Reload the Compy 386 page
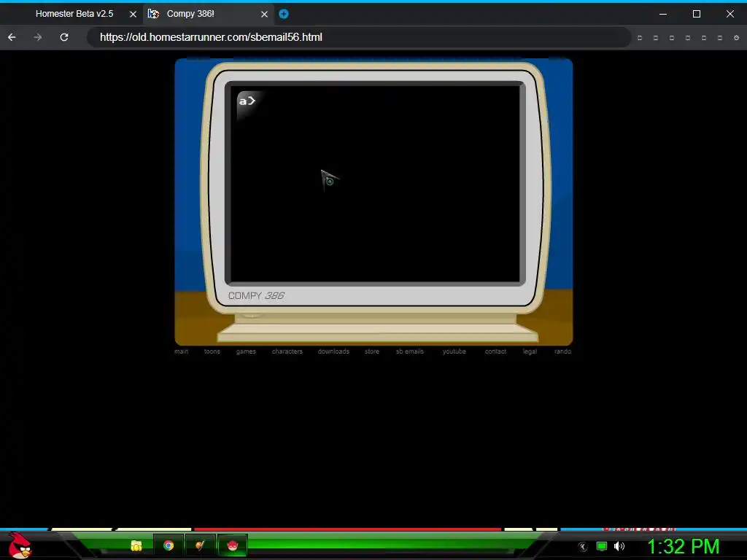Viewport: 747px width, 560px height. click(64, 37)
